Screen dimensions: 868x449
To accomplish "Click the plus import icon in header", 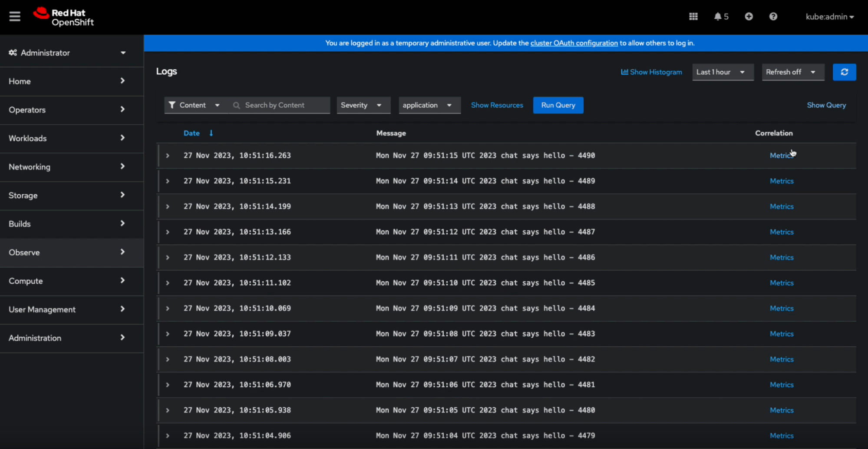I will pyautogui.click(x=749, y=17).
